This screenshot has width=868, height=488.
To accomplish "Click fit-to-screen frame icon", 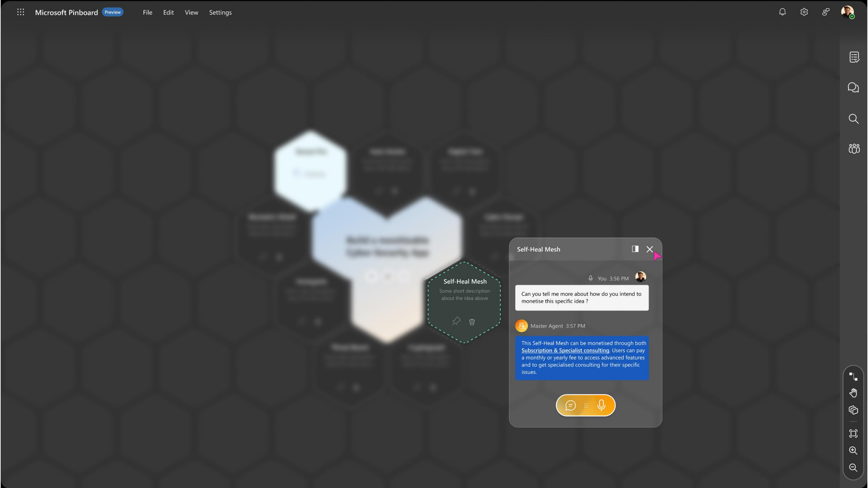I will click(x=853, y=433).
